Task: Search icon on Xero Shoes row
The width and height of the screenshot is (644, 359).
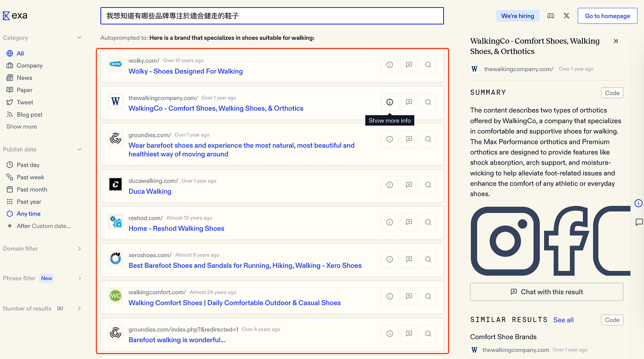Action: point(428,259)
